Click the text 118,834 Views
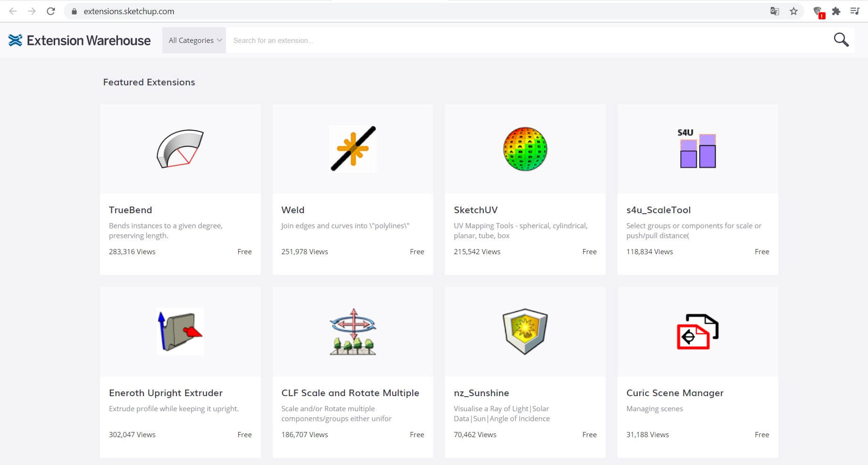This screenshot has height=465, width=868. [650, 252]
